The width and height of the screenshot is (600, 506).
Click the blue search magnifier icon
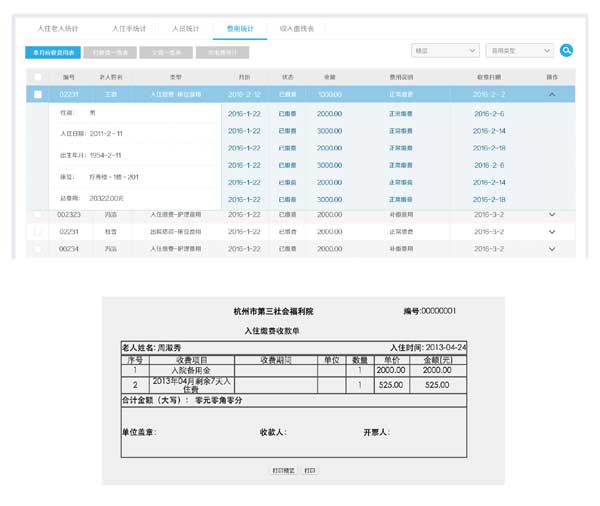coord(566,50)
